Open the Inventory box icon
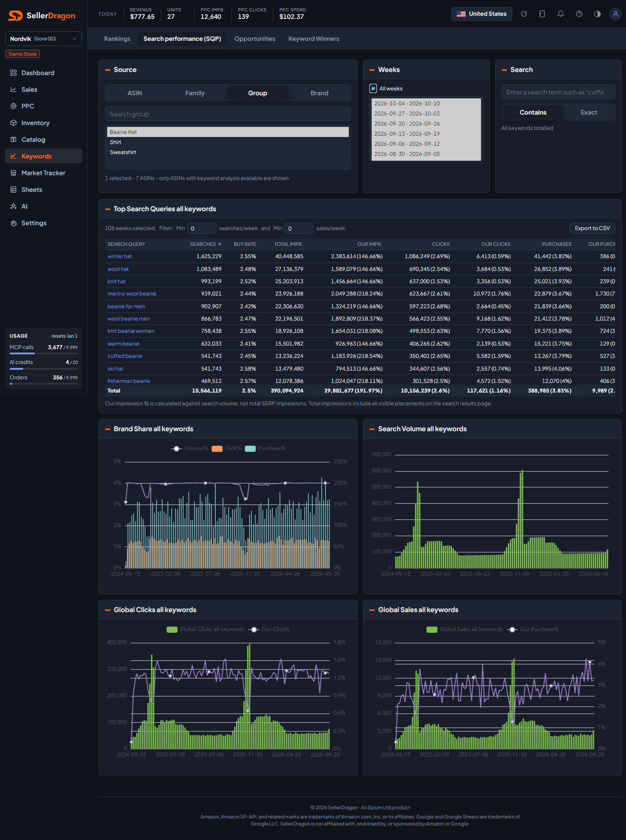The height and width of the screenshot is (840, 626). tap(14, 123)
